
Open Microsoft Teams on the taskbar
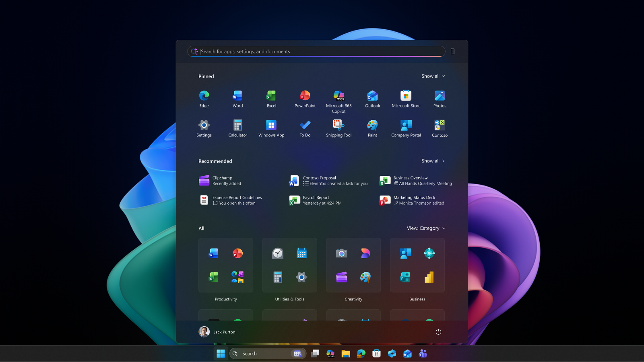pyautogui.click(x=423, y=354)
